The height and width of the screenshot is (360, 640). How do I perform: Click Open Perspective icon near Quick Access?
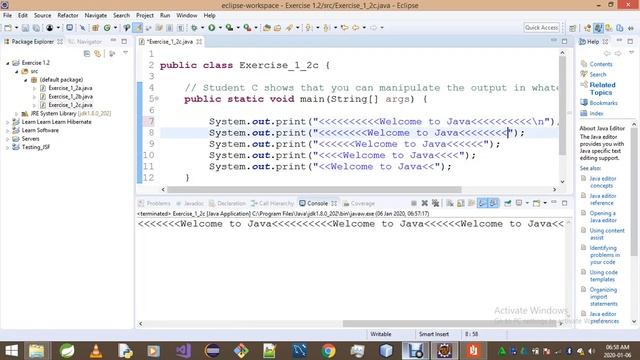573,28
